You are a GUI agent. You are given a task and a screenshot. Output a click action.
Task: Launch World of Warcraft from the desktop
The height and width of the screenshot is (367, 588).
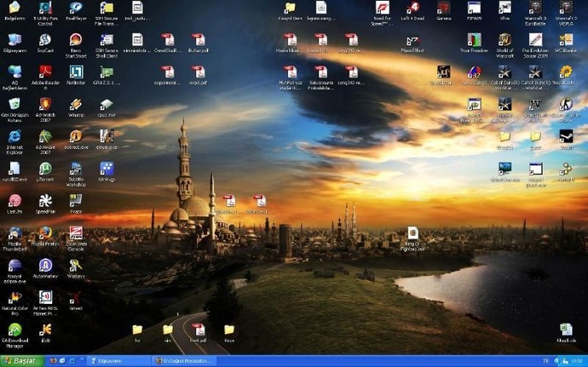pos(504,40)
